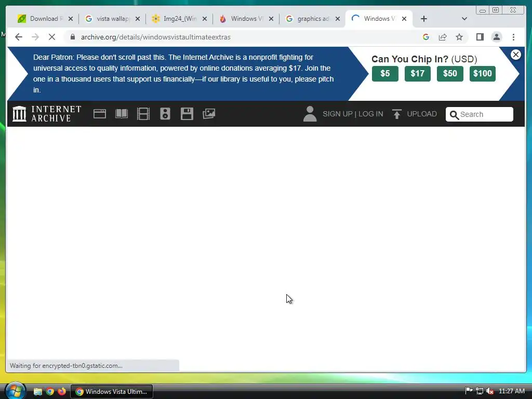Screen dimensions: 532x399
Task: Open the network tray icon
Action: [x=480, y=391]
